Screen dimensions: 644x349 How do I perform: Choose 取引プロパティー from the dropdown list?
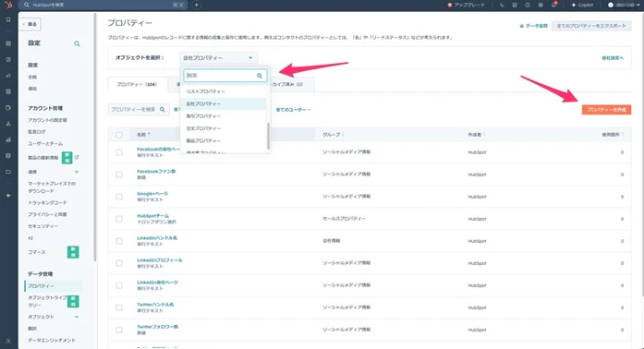[224, 115]
